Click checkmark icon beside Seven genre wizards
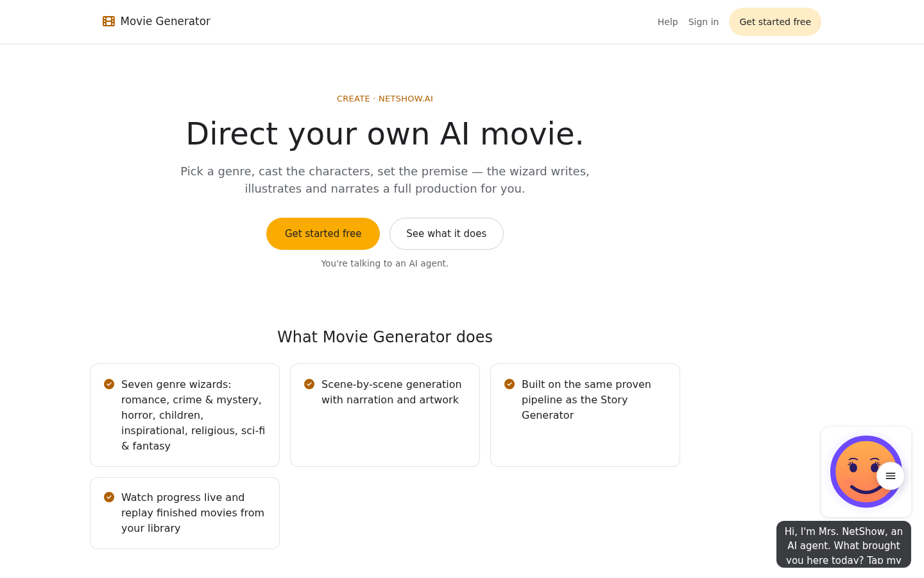 click(109, 384)
